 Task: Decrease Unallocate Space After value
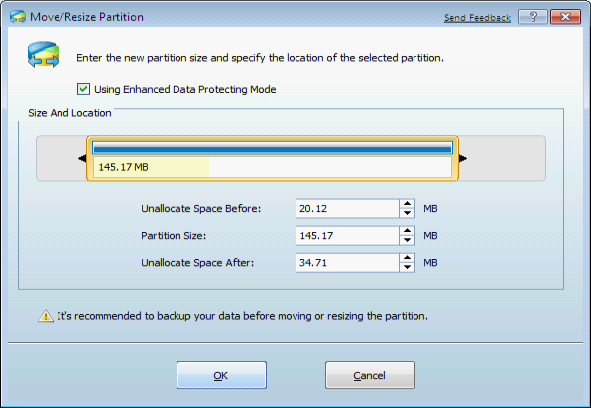point(407,267)
